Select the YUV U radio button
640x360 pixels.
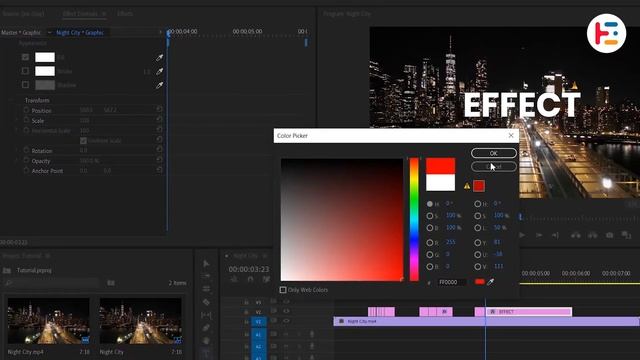pos(478,254)
